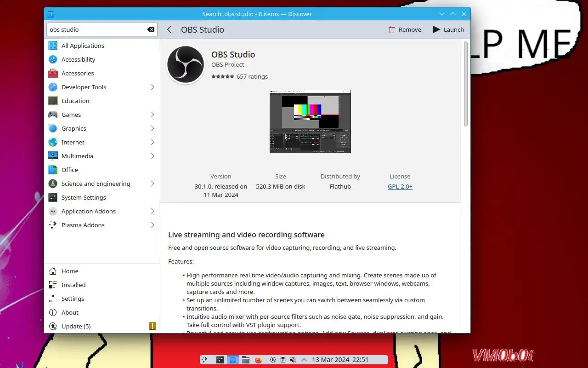Clear the search field with the erase icon
588x368 pixels.
click(151, 29)
